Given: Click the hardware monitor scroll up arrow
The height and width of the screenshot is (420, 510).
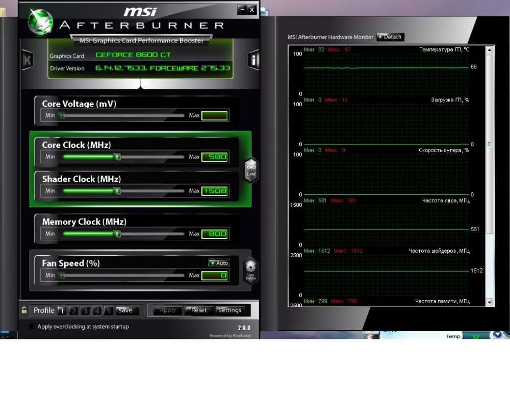Looking at the screenshot, I should coord(490,50).
